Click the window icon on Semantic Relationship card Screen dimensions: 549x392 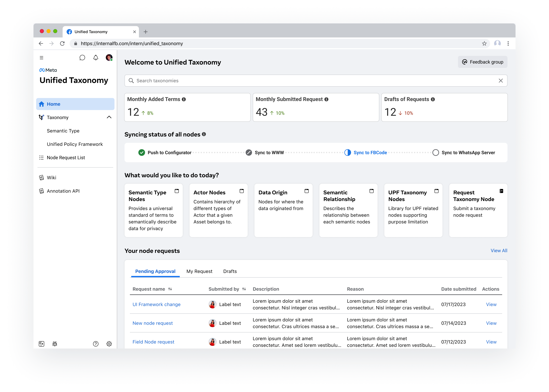pos(371,191)
